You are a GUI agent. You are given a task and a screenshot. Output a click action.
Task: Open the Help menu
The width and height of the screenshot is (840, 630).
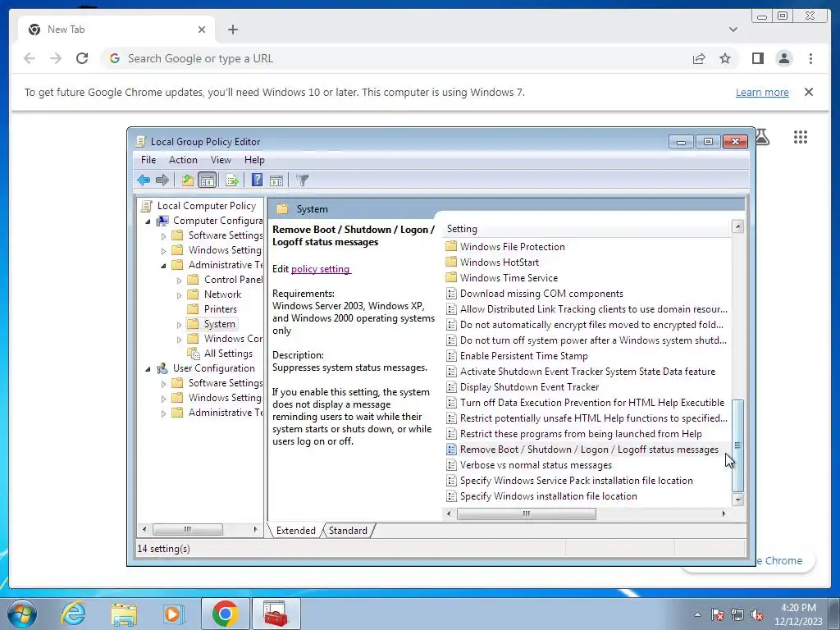tap(254, 160)
